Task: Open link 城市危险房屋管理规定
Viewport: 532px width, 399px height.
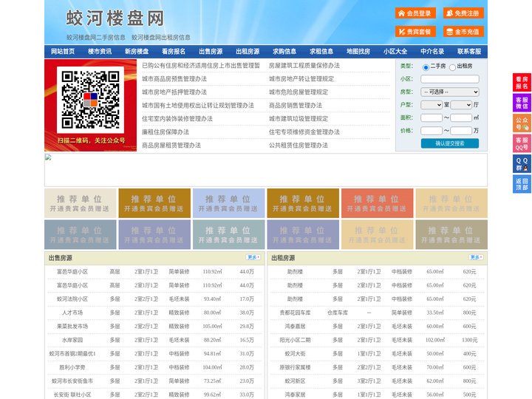Action: pos(299,92)
